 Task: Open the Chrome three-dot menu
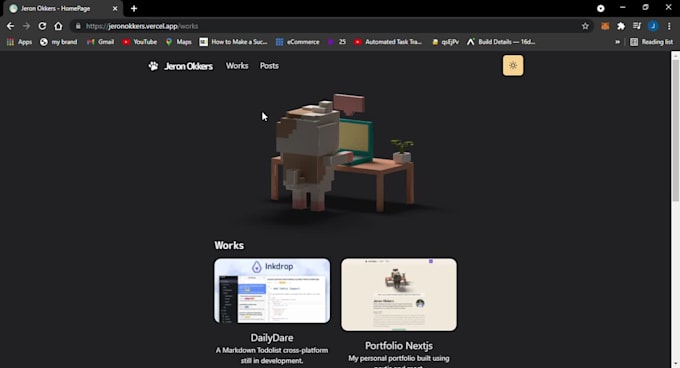coord(669,26)
